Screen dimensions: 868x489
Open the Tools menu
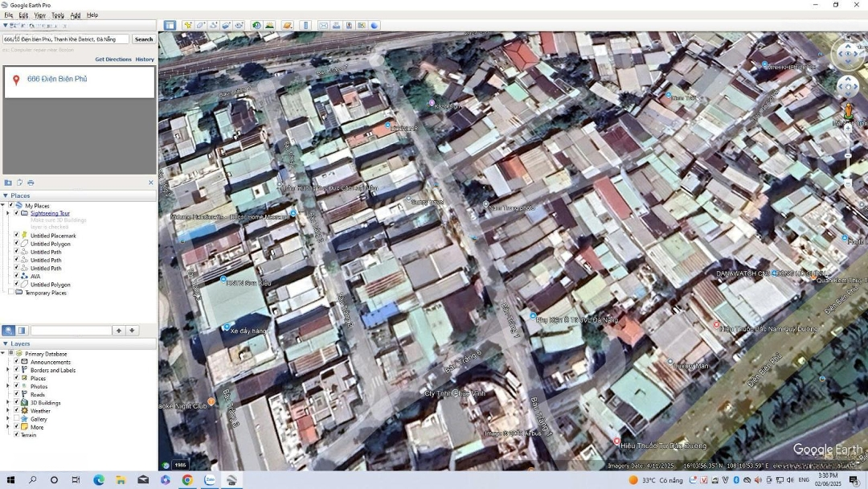(x=58, y=15)
